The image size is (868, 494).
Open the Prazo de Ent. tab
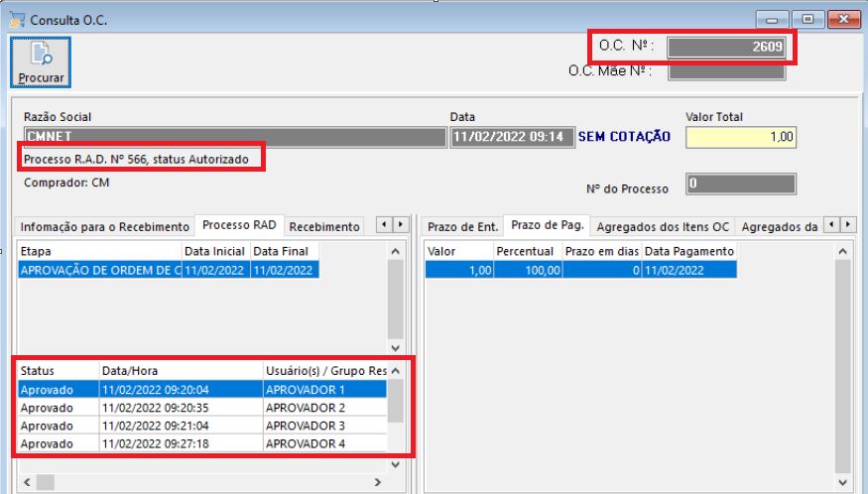click(463, 226)
